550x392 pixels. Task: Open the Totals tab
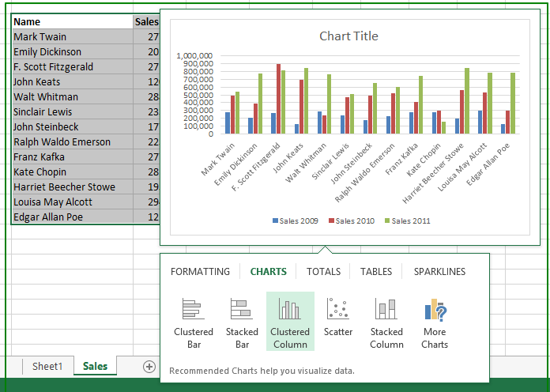(323, 271)
